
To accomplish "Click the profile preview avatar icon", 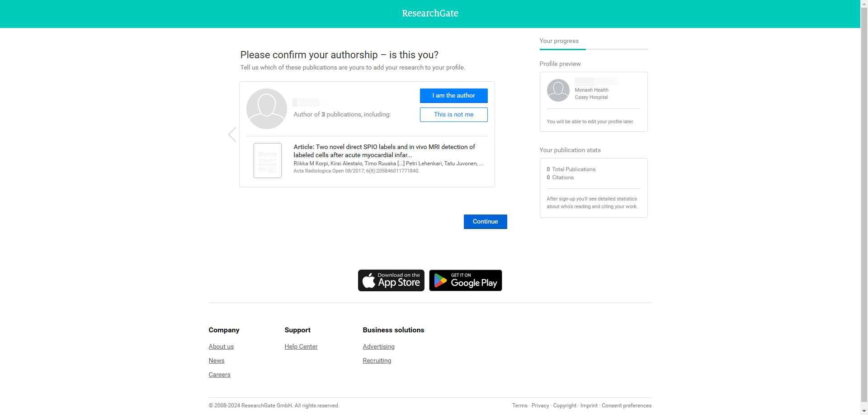I will 558,90.
